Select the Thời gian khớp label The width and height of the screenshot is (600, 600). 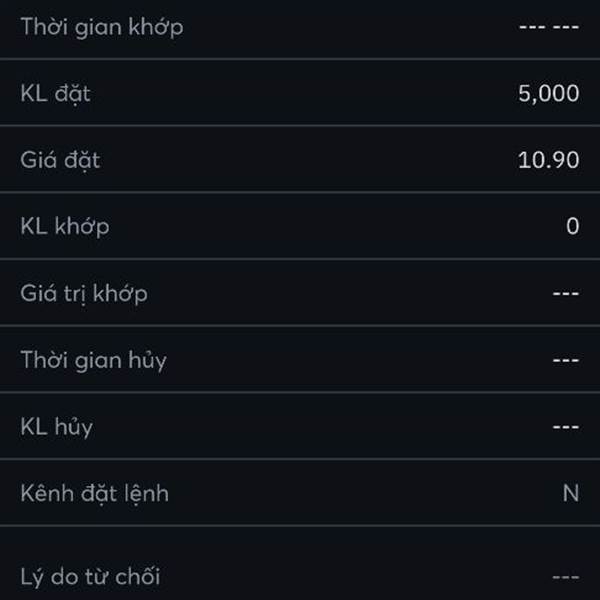(x=102, y=27)
